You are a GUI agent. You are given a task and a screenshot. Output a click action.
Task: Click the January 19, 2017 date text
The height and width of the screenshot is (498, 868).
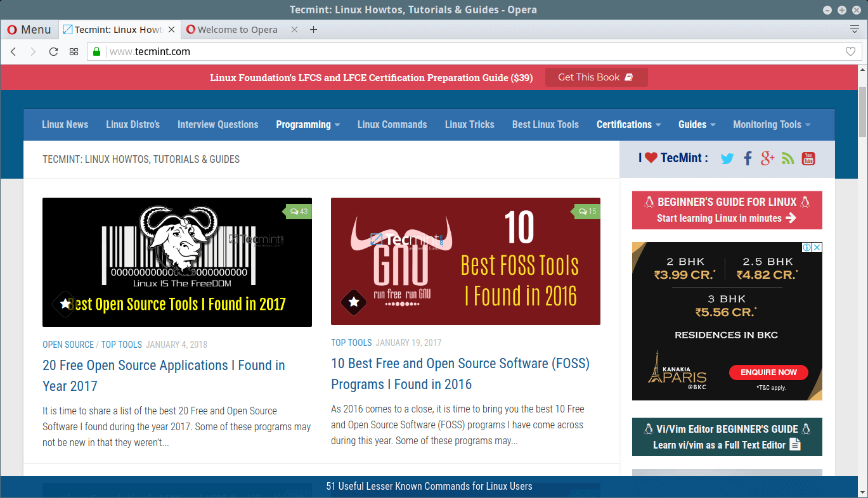pos(408,343)
